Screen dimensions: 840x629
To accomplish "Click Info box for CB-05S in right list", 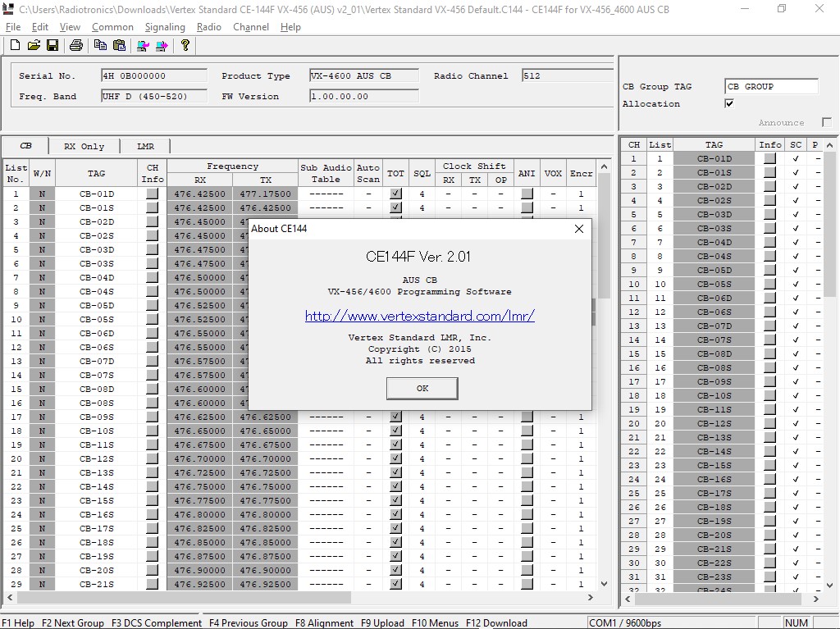I will [x=769, y=284].
